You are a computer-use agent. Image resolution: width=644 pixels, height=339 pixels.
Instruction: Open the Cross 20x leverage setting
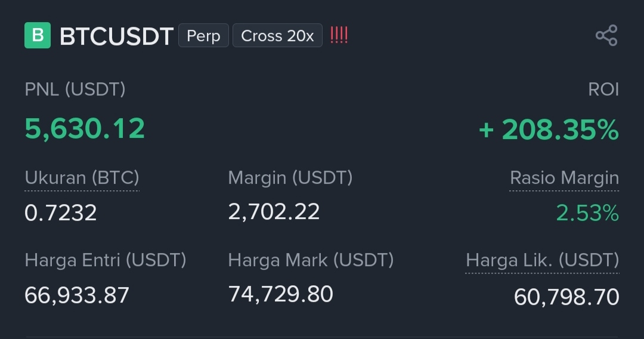278,36
